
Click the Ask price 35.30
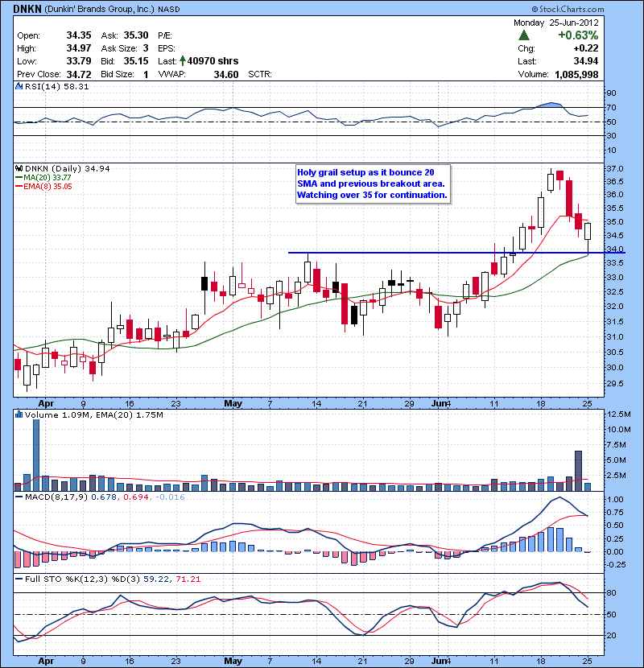click(x=136, y=35)
